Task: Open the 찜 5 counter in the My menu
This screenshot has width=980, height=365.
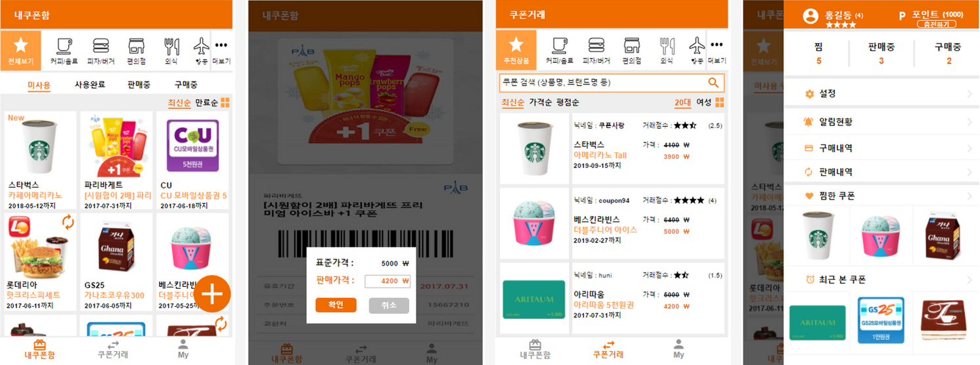Action: [818, 54]
